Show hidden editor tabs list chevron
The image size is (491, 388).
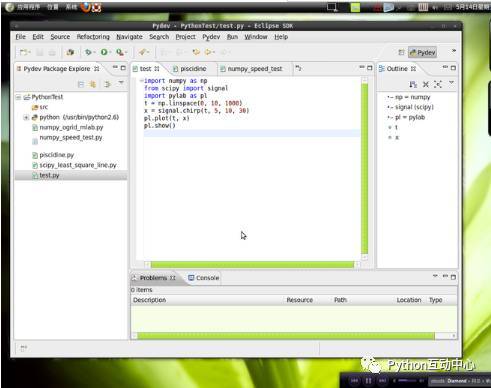(298, 68)
